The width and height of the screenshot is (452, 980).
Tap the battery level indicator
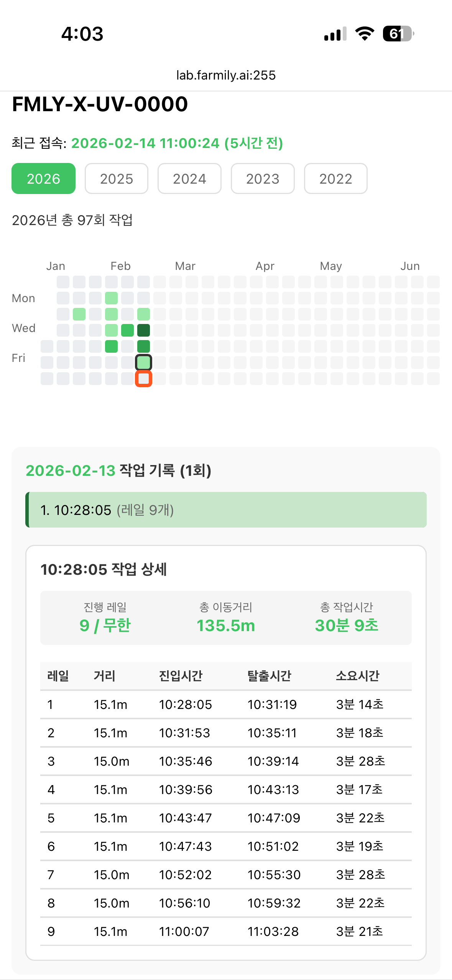point(398,34)
